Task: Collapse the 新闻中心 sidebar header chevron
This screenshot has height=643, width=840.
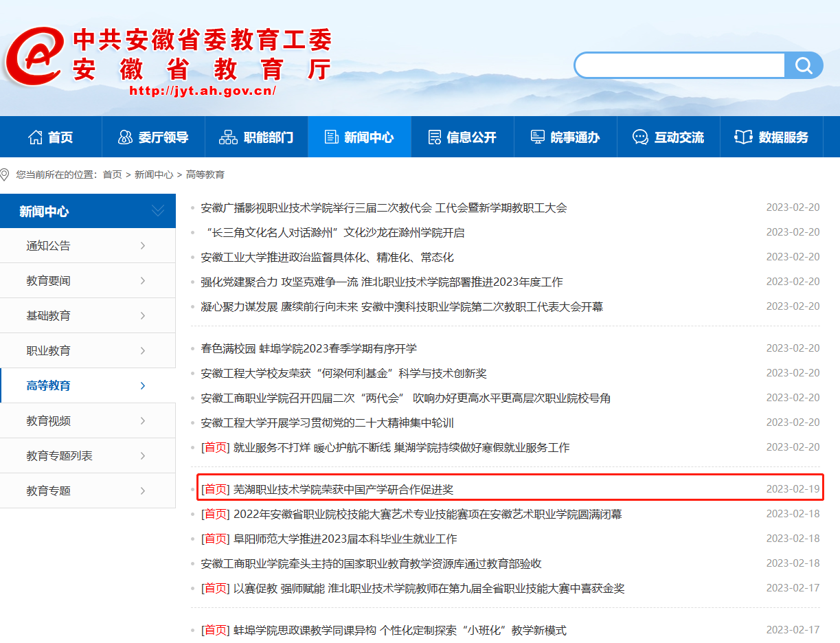Action: tap(158, 211)
